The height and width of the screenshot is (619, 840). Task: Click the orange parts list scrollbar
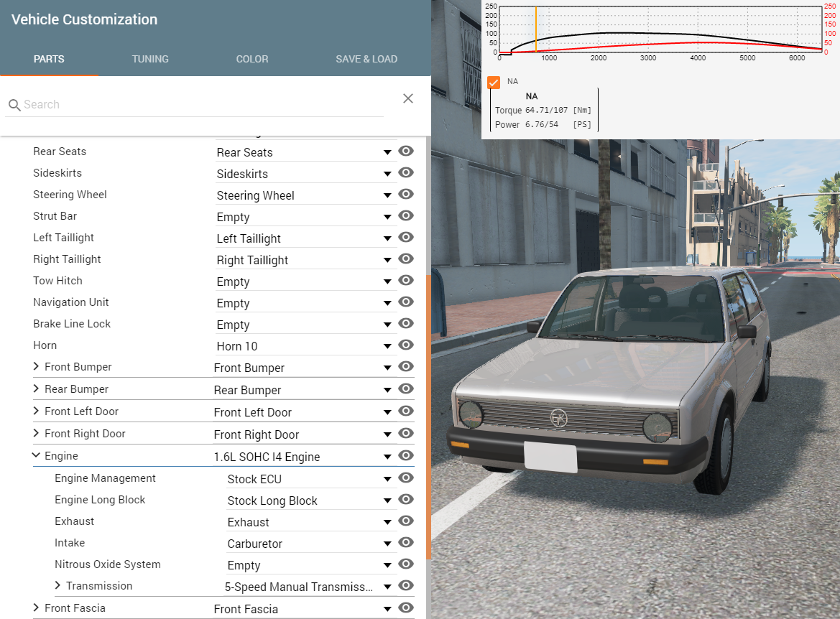coord(428,416)
